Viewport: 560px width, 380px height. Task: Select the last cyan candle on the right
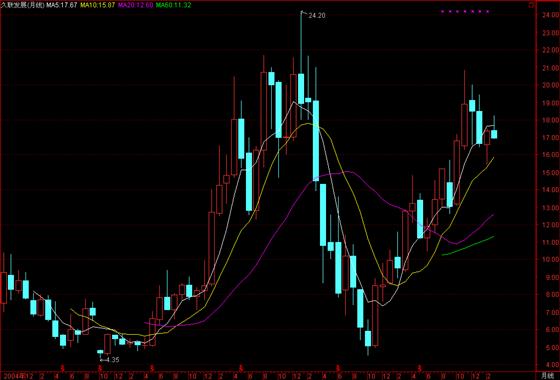(494, 134)
